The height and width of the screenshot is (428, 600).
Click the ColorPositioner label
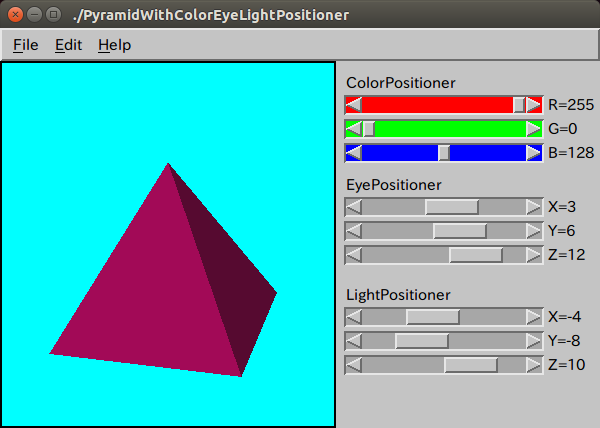pyautogui.click(x=401, y=83)
